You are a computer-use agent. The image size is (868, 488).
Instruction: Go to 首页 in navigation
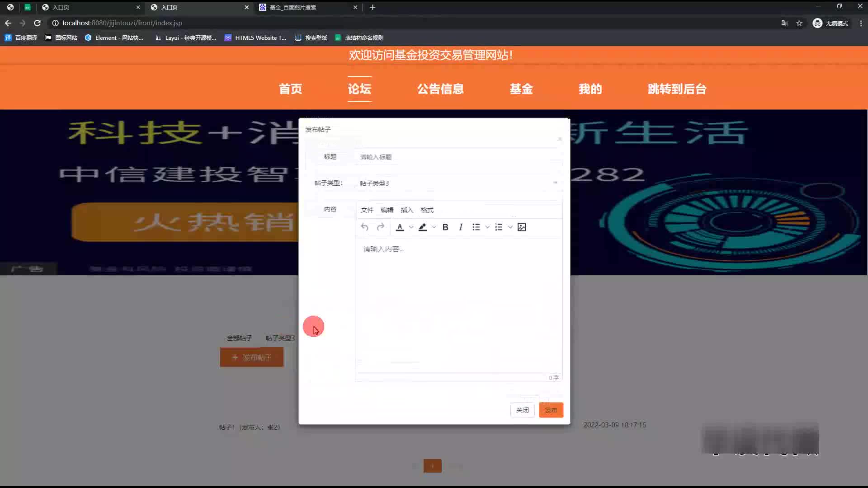(290, 89)
